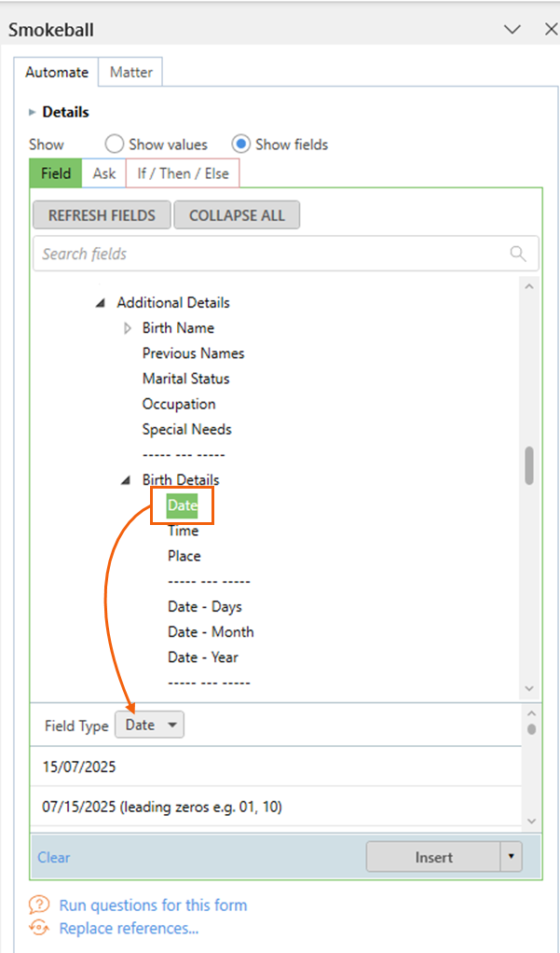
Task: Click the REFRESH FIELDS button
Action: pos(102,215)
